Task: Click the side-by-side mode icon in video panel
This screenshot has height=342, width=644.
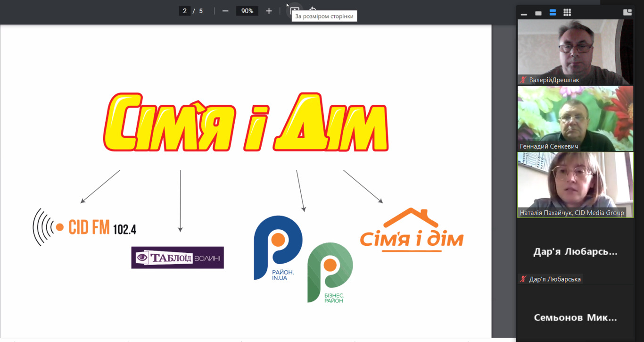Action: 627,13
